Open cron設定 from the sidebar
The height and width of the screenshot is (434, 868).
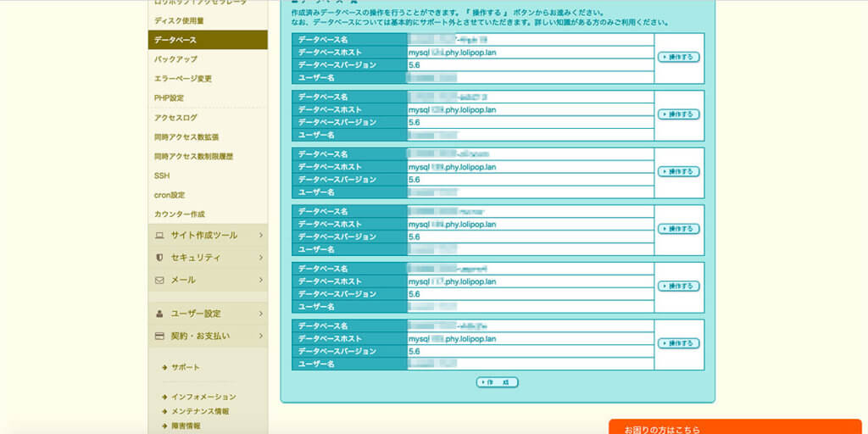pos(170,195)
